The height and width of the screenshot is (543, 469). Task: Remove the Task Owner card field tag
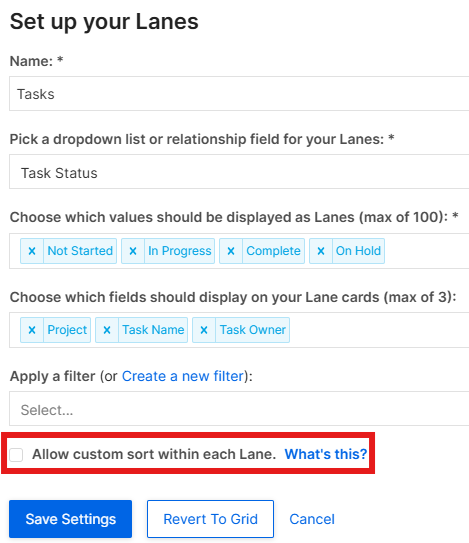pos(204,330)
